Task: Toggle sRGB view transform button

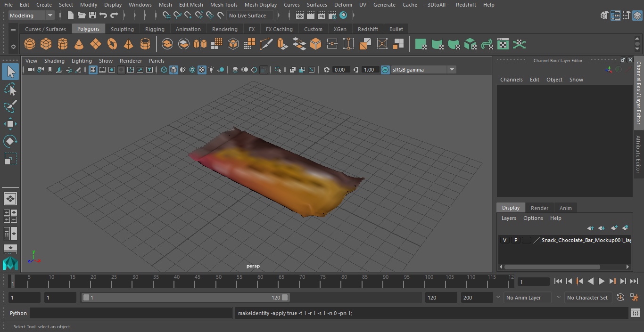Action: click(385, 70)
